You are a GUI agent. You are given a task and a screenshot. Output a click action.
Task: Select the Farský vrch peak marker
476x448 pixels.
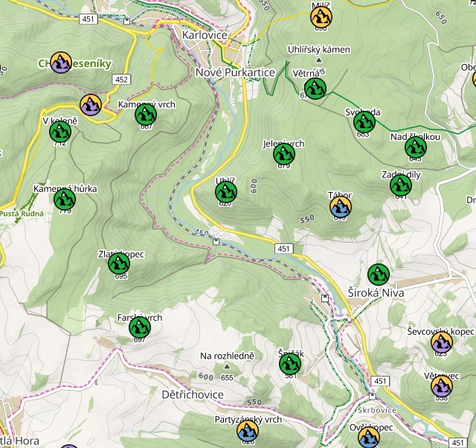click(x=139, y=327)
